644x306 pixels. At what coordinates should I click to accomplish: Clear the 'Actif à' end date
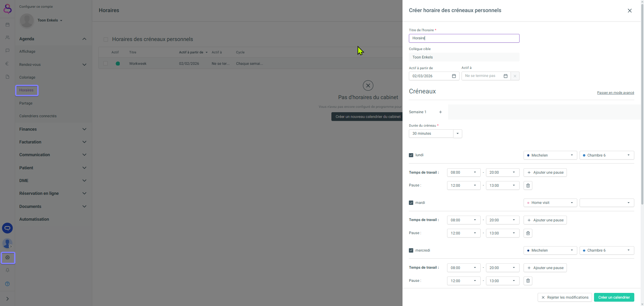[x=515, y=76]
